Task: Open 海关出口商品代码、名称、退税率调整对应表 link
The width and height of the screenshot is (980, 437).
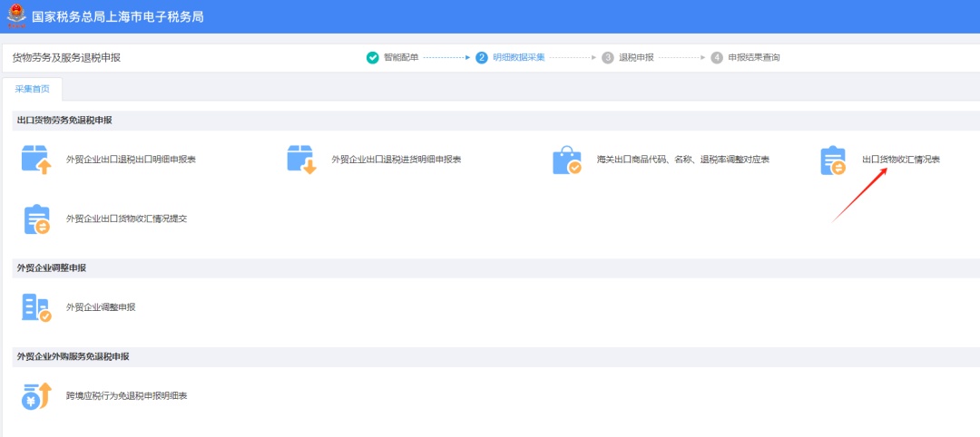Action: click(683, 160)
